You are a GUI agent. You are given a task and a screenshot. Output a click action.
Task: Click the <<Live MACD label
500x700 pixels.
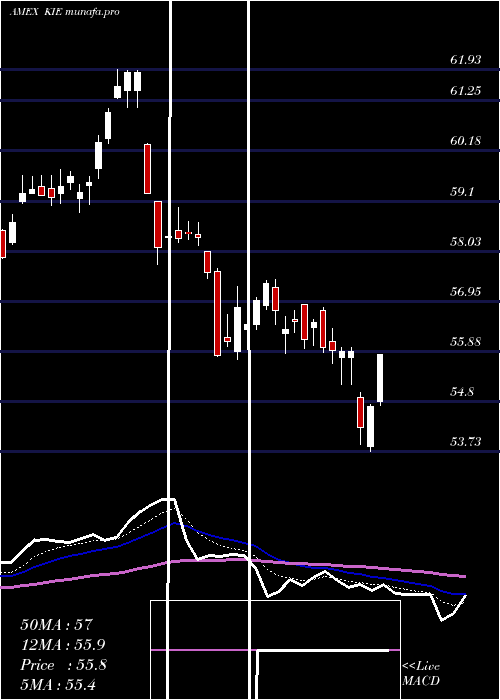click(421, 673)
